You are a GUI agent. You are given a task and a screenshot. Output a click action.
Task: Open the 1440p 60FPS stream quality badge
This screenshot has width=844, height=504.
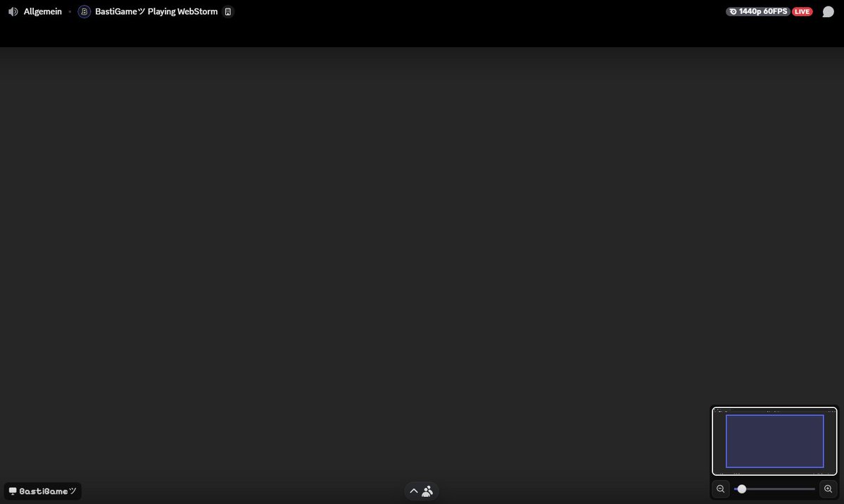coord(758,11)
